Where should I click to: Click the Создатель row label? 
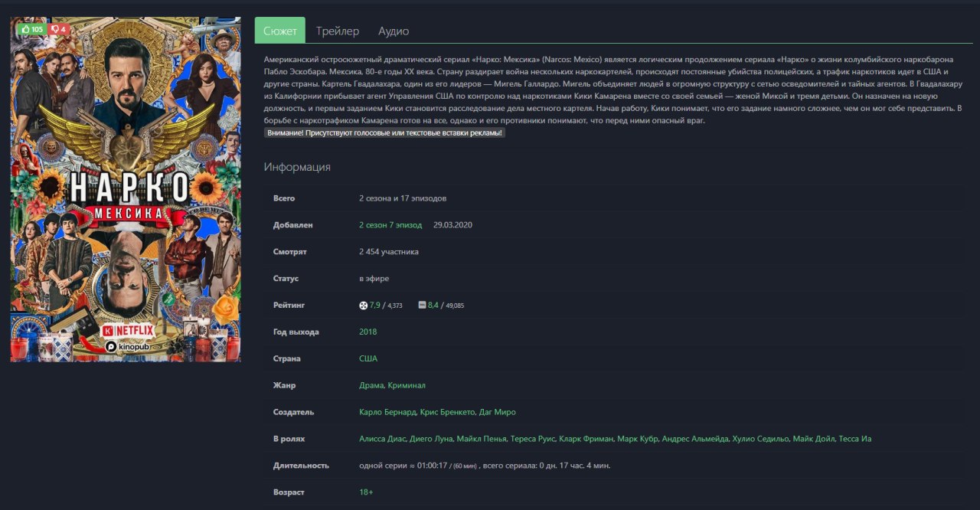point(294,412)
